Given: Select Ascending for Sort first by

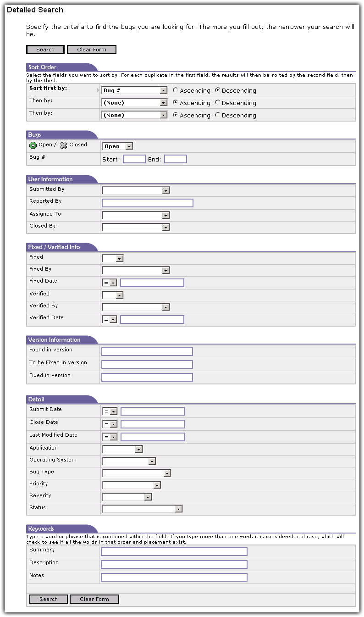Looking at the screenshot, I should click(x=176, y=90).
